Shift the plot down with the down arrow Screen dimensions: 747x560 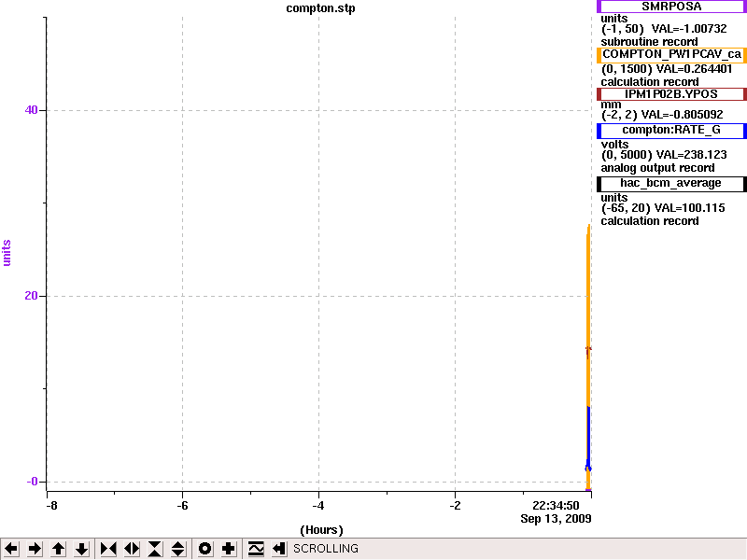81,549
